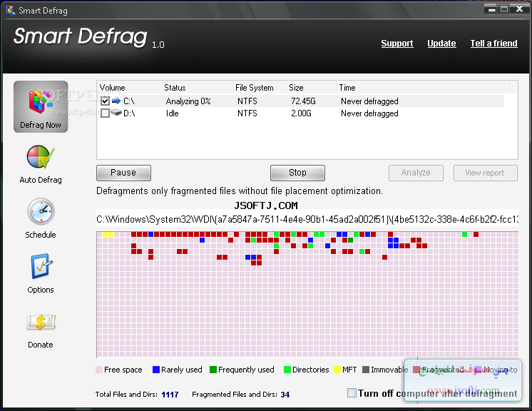Viewport: 532px width, 411px height.
Task: Click the Smart Defrag title bar icon
Action: (x=11, y=11)
